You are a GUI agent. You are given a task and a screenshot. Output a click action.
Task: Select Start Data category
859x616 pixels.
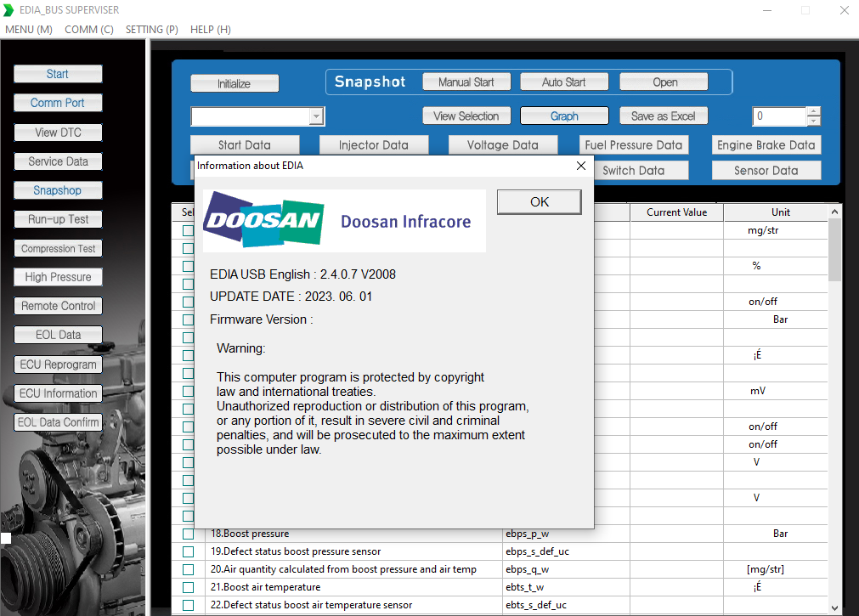tap(245, 145)
